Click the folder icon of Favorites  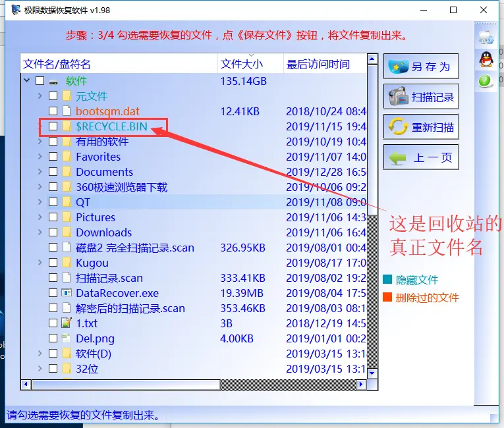coord(67,157)
